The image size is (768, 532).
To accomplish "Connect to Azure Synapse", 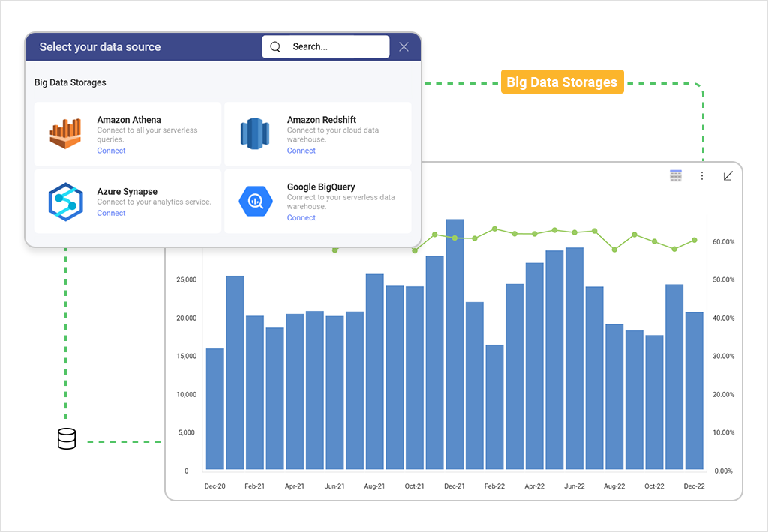I will (x=110, y=213).
